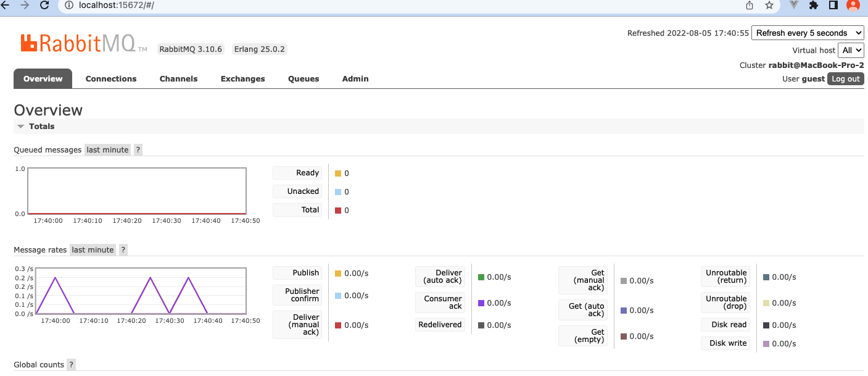Viewport: 868px width, 376px height.
Task: Click the Unroutable (drop) label
Action: [x=725, y=303]
